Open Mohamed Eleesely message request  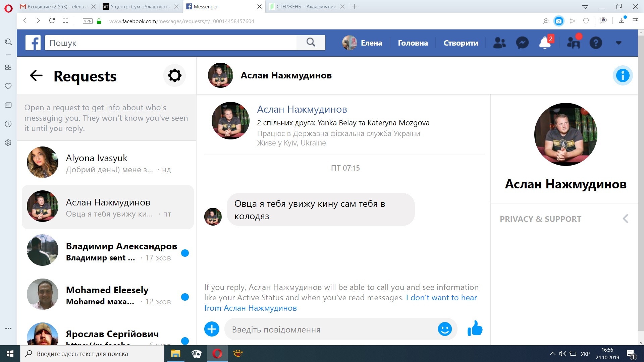[x=108, y=295]
